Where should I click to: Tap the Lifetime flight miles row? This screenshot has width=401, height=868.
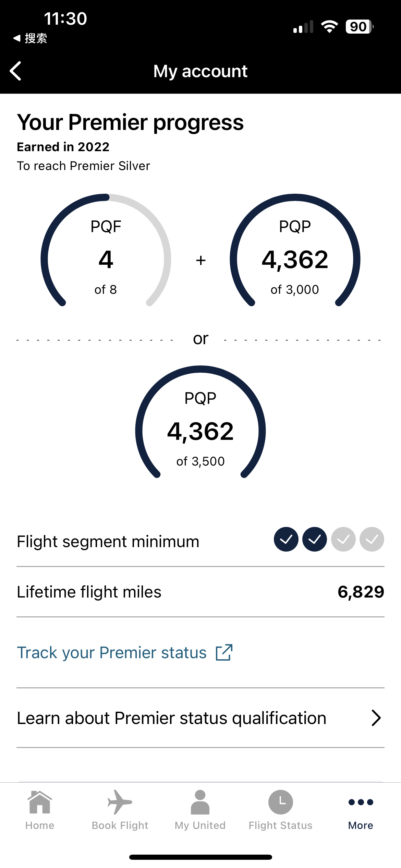(200, 592)
